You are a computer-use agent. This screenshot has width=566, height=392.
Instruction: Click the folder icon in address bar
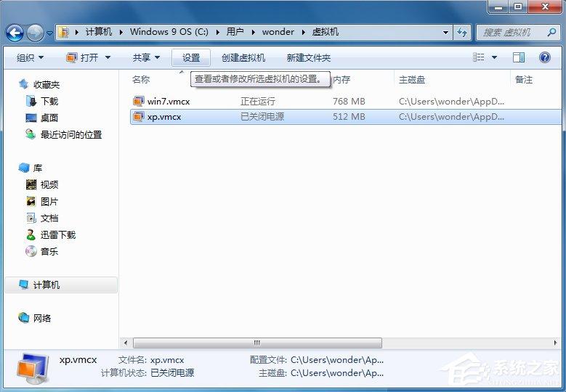tap(64, 32)
